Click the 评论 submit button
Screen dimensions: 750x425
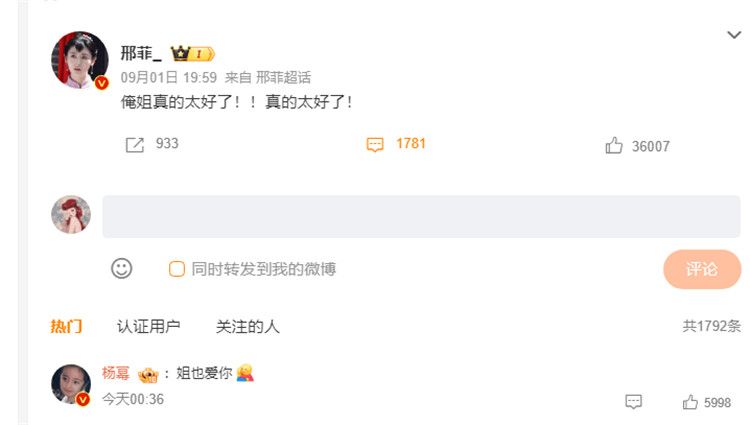pos(702,269)
